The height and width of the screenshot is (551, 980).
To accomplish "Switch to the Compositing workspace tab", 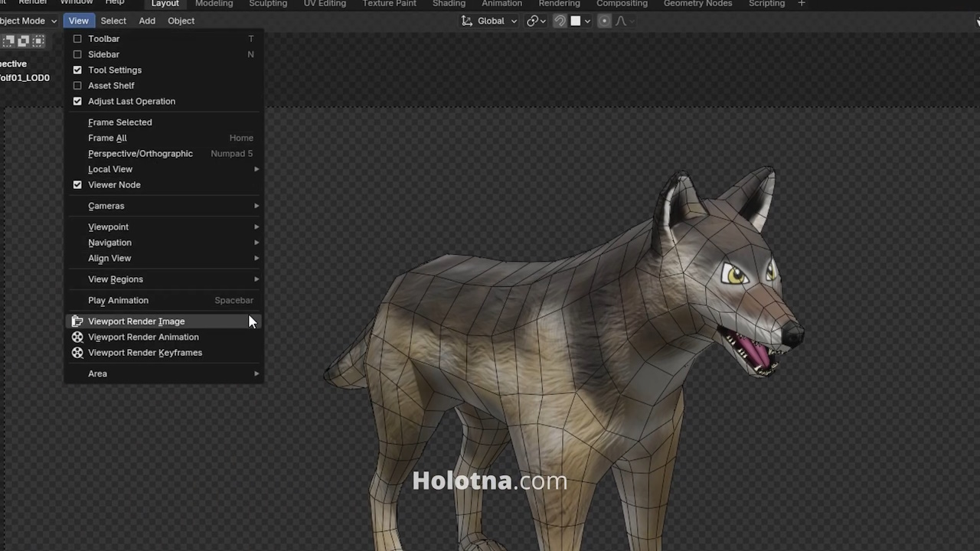I will (x=622, y=4).
